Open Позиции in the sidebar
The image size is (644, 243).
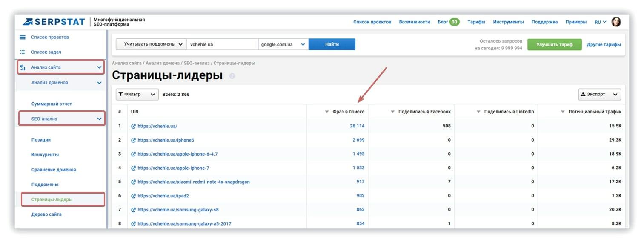coord(41,140)
